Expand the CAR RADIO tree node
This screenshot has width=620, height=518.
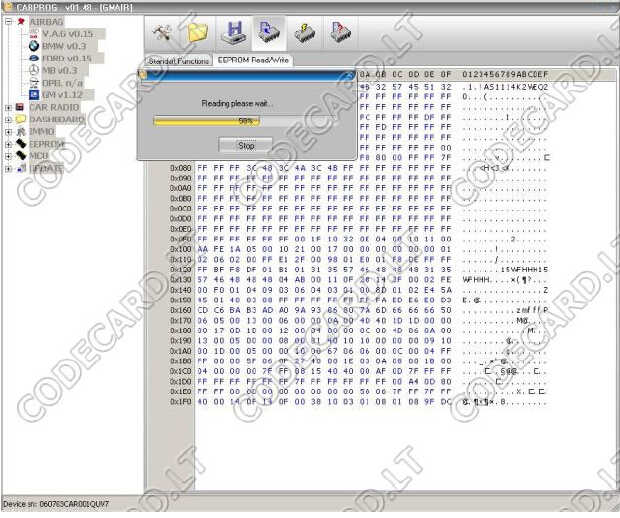[x=8, y=107]
